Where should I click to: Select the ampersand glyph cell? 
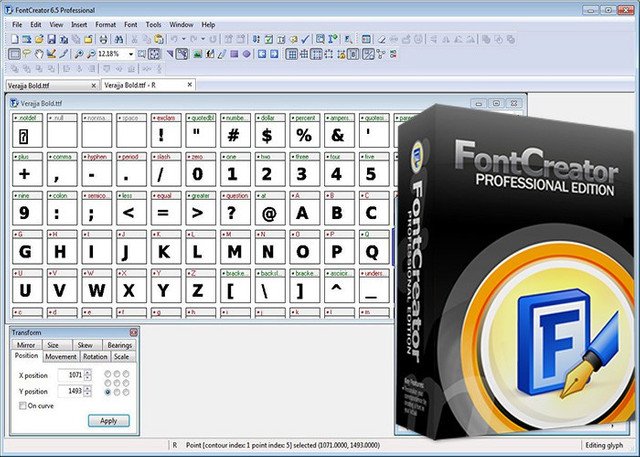click(x=339, y=131)
